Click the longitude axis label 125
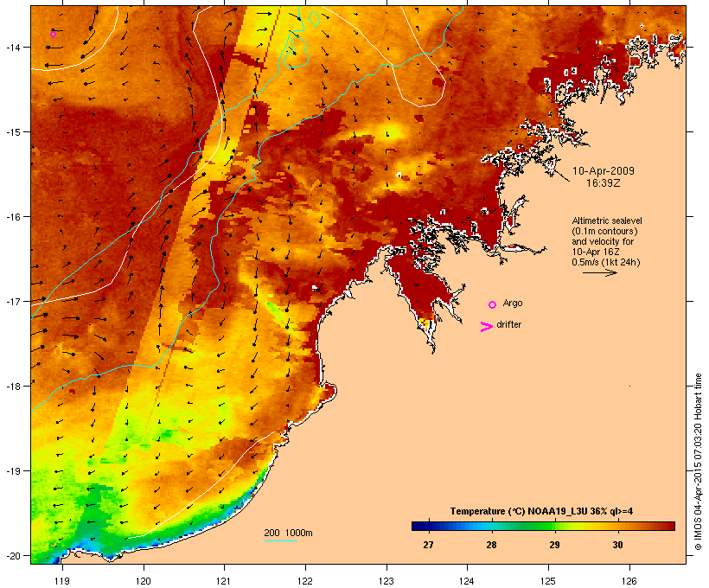 coord(548,581)
